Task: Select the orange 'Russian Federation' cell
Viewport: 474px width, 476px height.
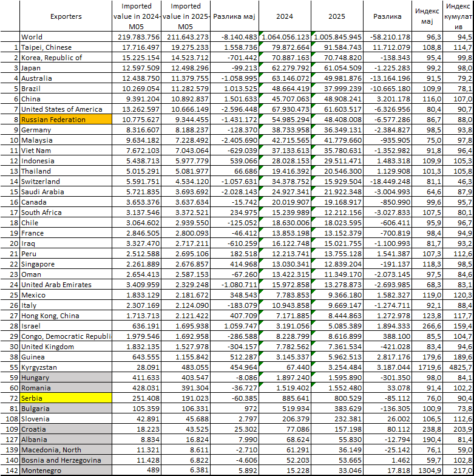Action: point(66,120)
